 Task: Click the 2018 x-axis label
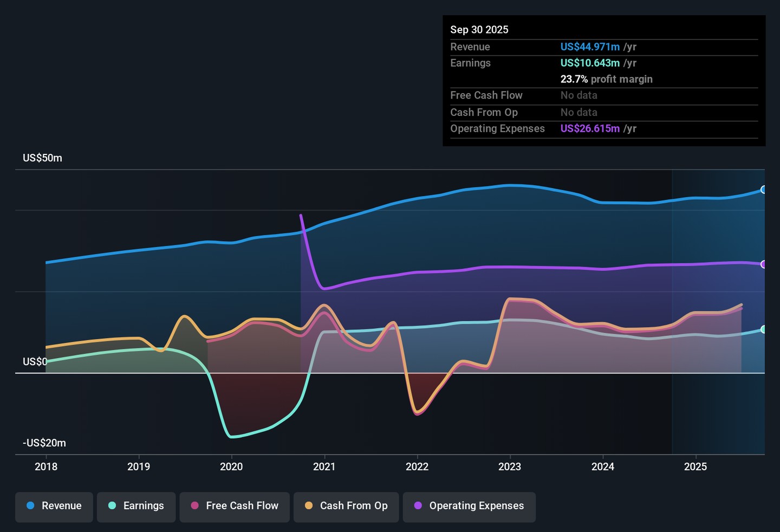click(x=46, y=466)
